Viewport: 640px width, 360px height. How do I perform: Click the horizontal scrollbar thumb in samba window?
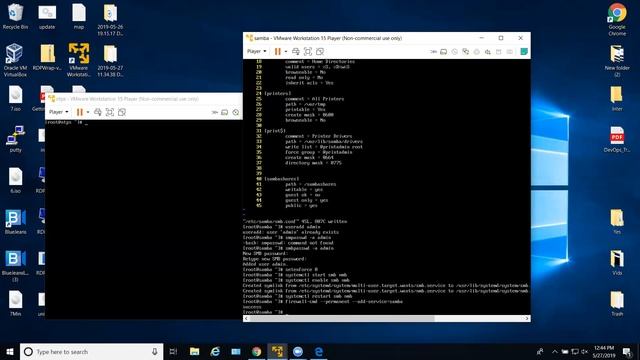(342, 318)
